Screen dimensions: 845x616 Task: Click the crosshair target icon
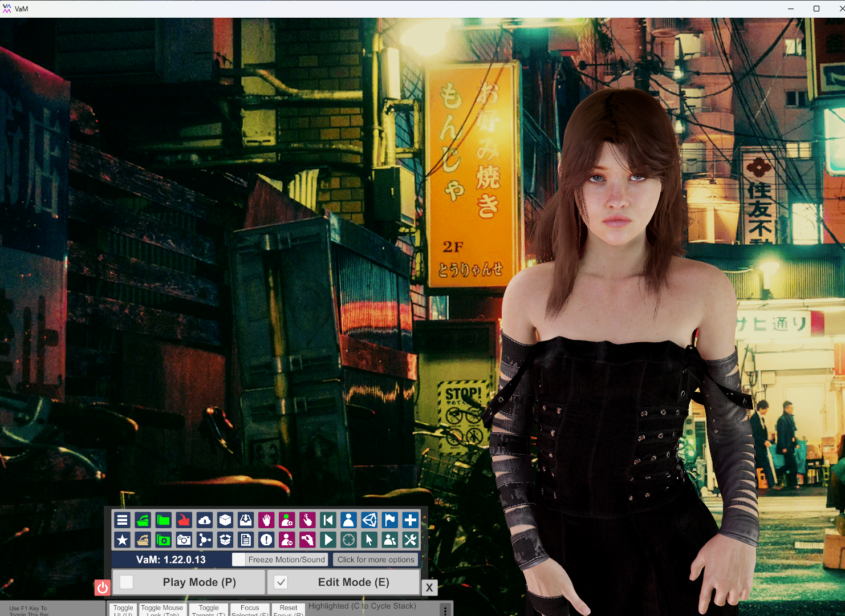pos(348,540)
